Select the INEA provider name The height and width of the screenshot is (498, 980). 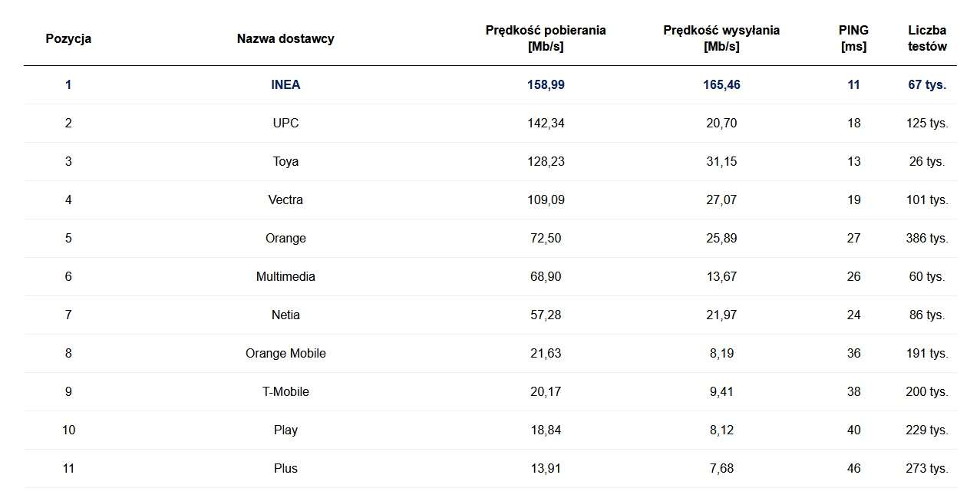[x=285, y=85]
